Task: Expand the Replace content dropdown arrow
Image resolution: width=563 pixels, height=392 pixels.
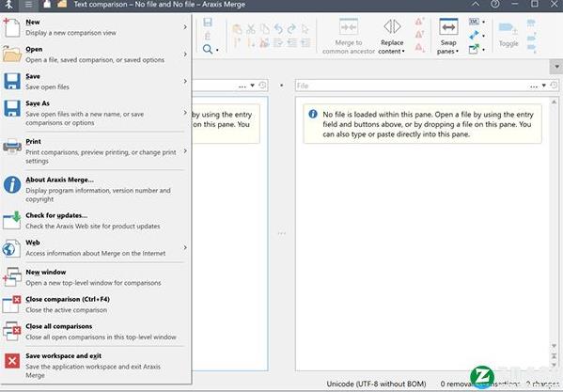Action: (x=403, y=52)
